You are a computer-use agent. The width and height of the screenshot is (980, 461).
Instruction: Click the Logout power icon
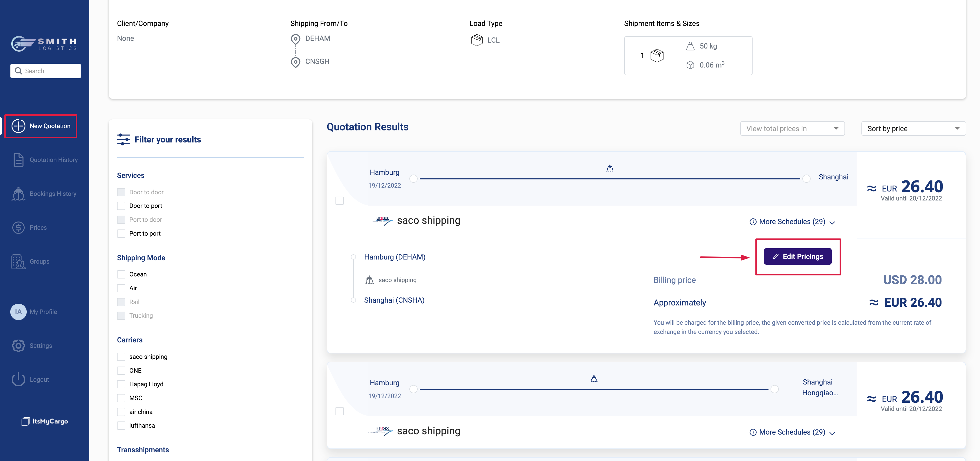[18, 379]
